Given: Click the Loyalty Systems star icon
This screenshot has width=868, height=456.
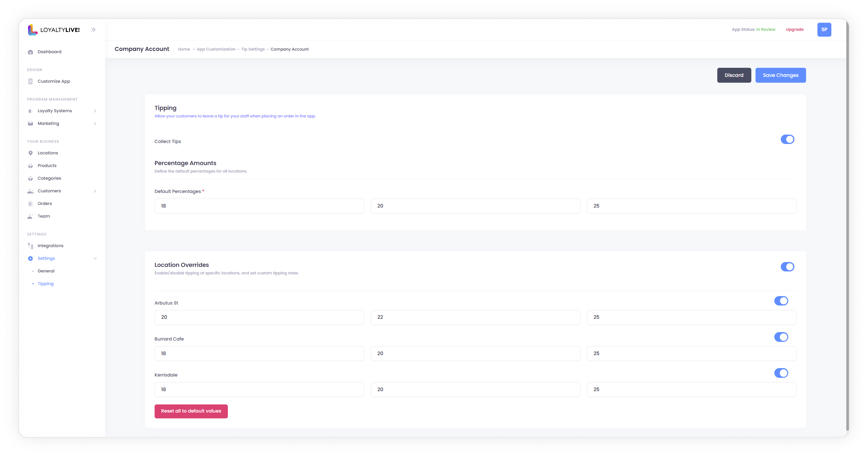Looking at the screenshot, I should click(30, 111).
